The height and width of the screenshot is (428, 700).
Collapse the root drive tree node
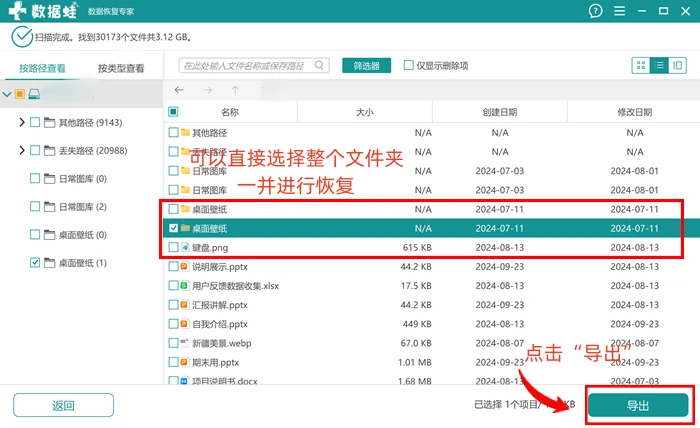7,94
